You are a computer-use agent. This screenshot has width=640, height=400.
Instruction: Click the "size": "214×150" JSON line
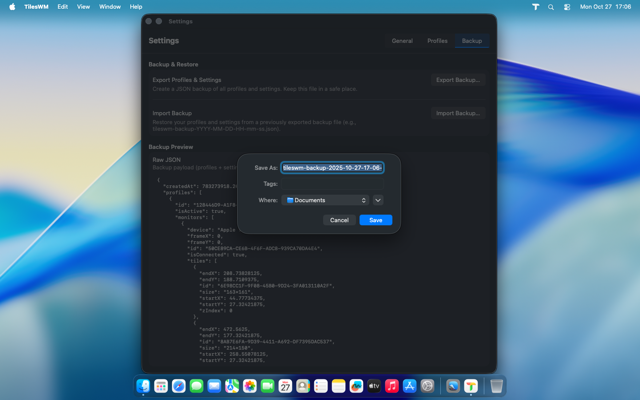(x=226, y=348)
